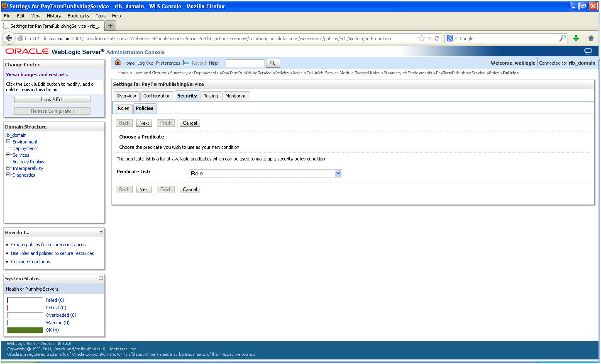Switch to the Monitoring tab
Viewport: 601px width, 364px height.
point(236,96)
